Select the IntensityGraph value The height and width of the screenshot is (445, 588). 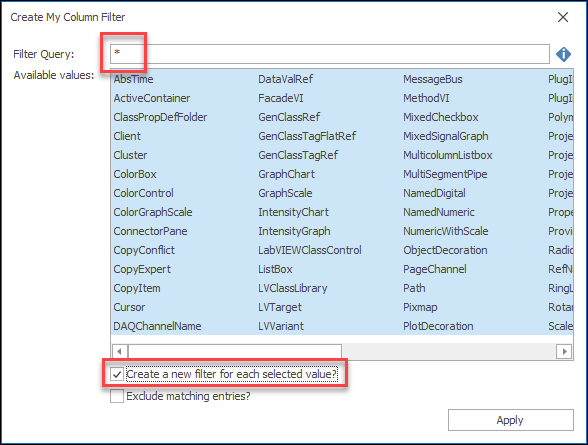[294, 231]
